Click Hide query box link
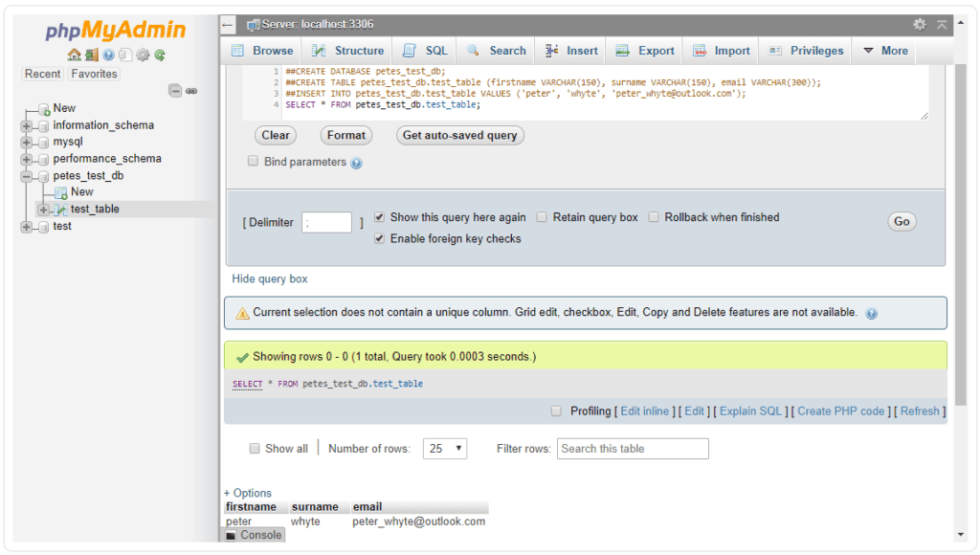 pos(269,278)
